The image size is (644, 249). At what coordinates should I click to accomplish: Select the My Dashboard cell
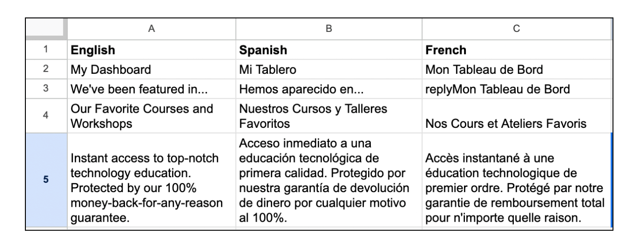151,70
